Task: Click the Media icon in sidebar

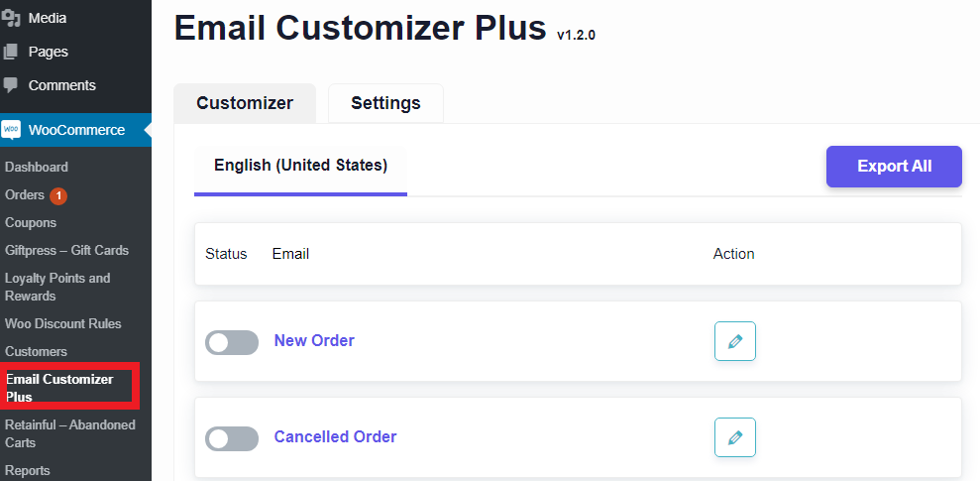Action: pos(11,18)
